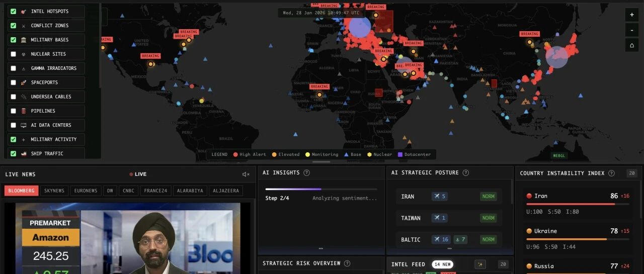
Task: Open the AlJazeera channel tab
Action: coord(226,191)
